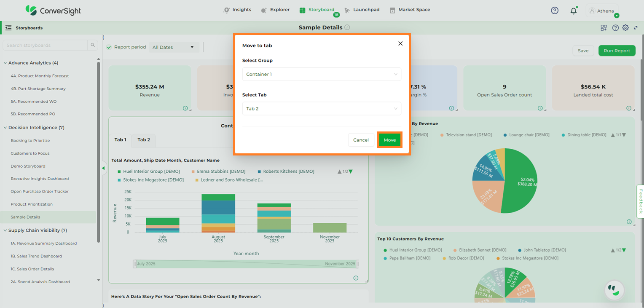The image size is (644, 308).
Task: Toggle Huel Interior Group legend in bar chart
Action: click(148, 171)
